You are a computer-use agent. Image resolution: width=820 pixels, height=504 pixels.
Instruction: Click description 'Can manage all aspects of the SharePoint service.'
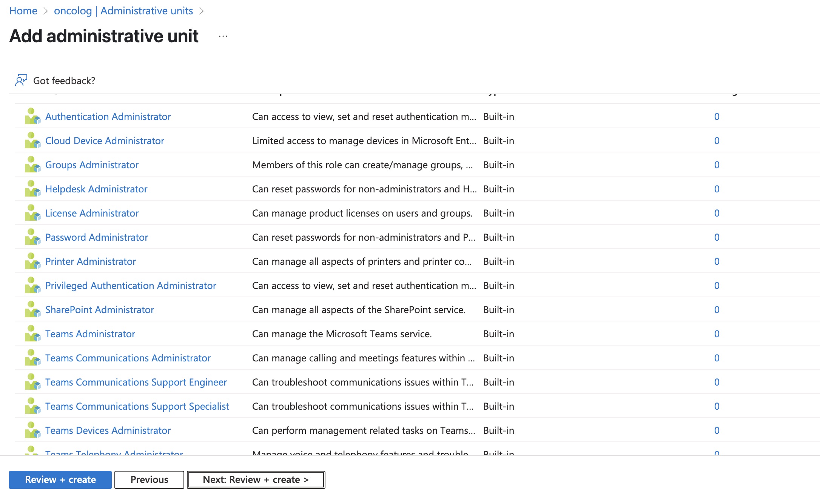click(359, 310)
